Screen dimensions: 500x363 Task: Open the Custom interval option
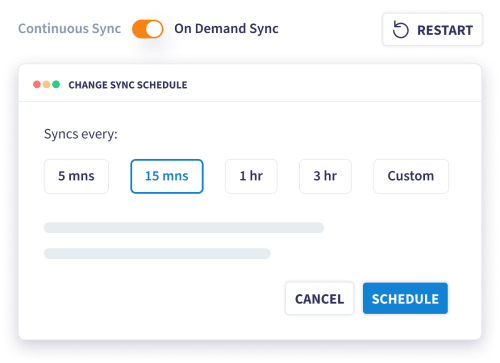coord(411,176)
